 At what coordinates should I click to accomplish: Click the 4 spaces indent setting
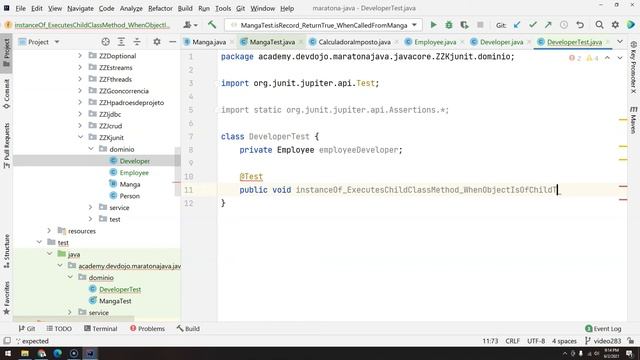[x=564, y=341]
